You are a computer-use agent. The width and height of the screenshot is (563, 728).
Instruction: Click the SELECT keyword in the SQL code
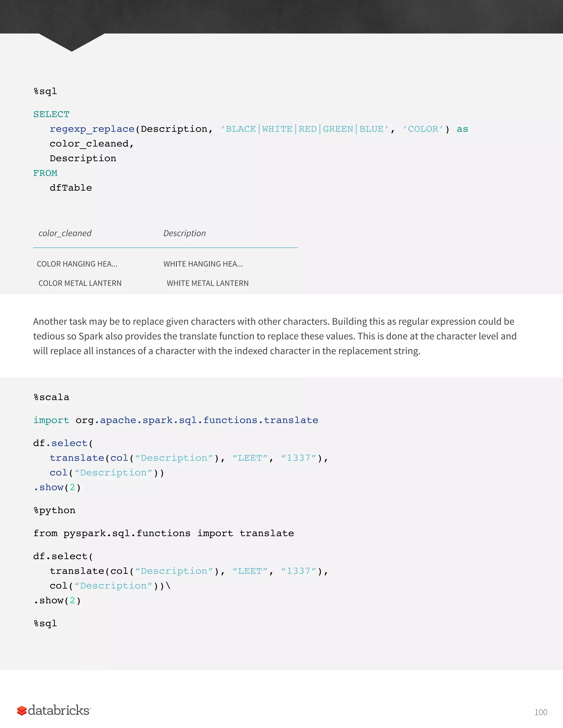coord(51,114)
